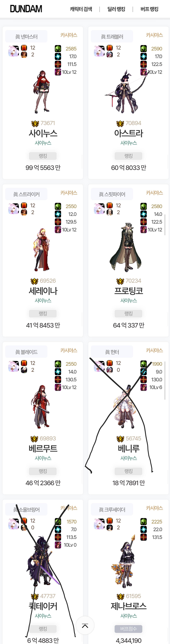Click the crown fame icon above 사이누스
The width and height of the screenshot is (170, 644).
click(x=35, y=124)
